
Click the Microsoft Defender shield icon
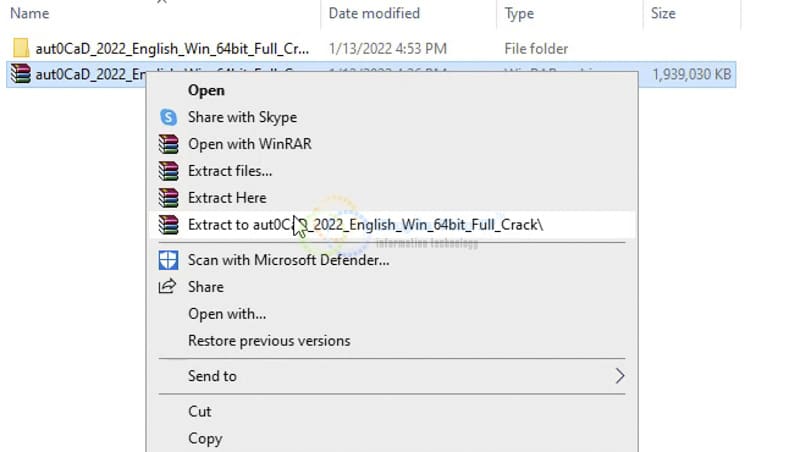pos(168,260)
